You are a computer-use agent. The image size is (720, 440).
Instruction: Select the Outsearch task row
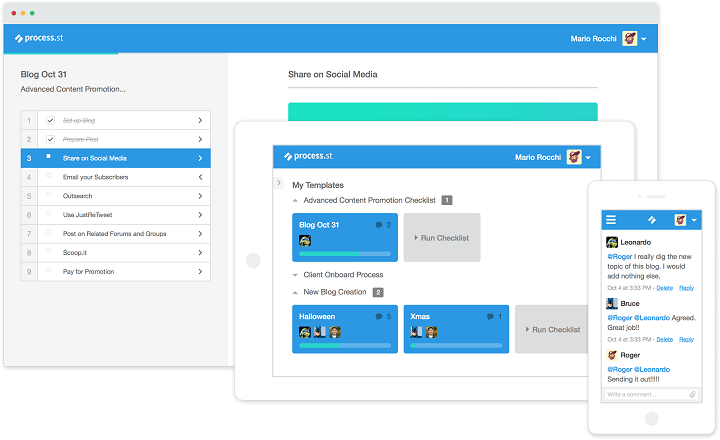click(116, 196)
